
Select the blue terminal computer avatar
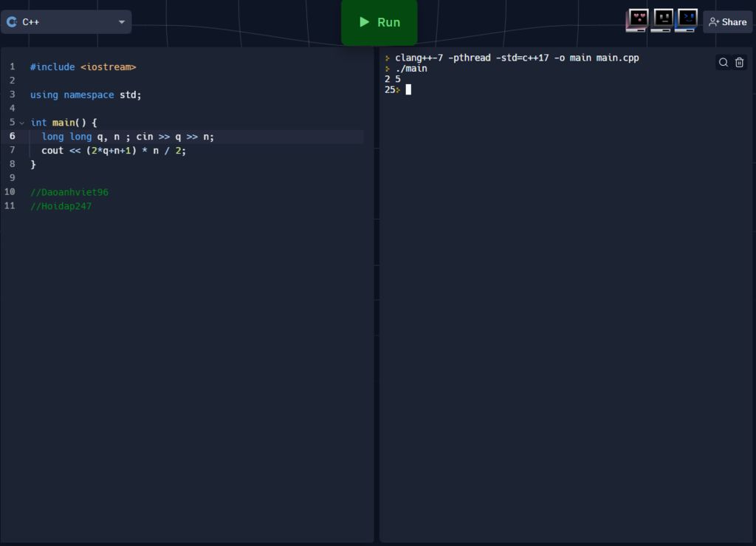[687, 20]
